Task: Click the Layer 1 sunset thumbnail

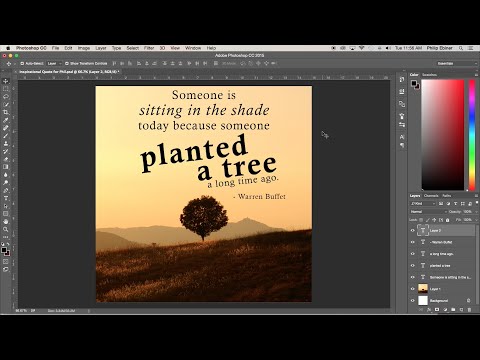Action: point(423,289)
